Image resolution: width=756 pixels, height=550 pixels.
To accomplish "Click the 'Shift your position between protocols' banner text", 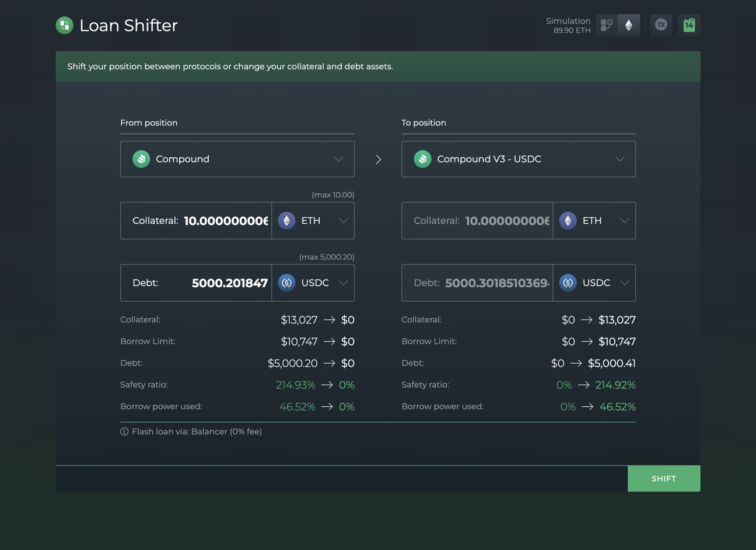I will point(230,67).
